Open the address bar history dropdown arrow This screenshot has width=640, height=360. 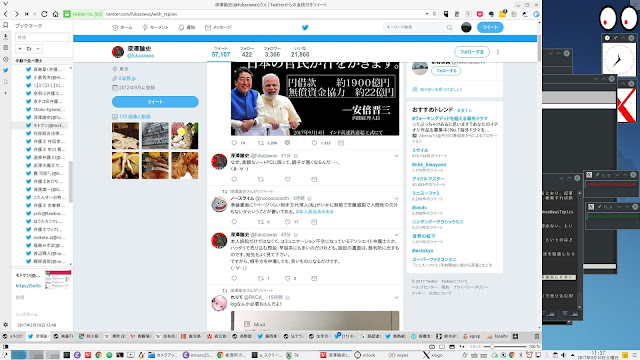(x=427, y=14)
